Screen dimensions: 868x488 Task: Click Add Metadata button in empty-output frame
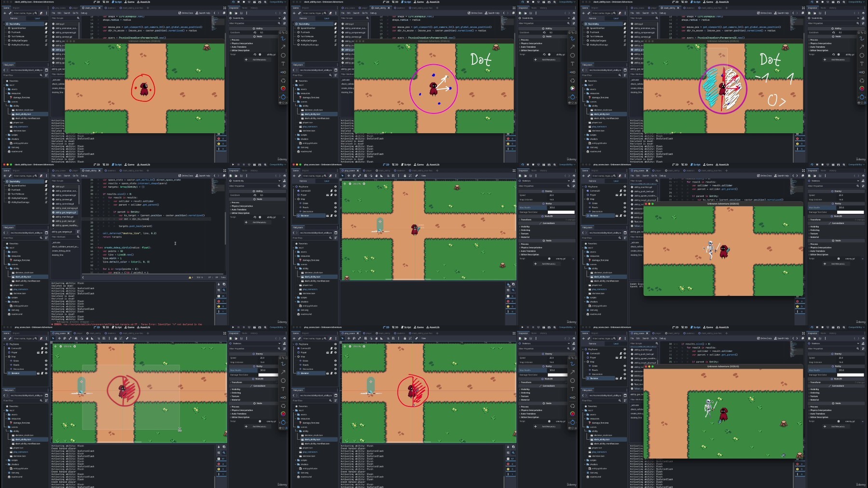point(546,264)
